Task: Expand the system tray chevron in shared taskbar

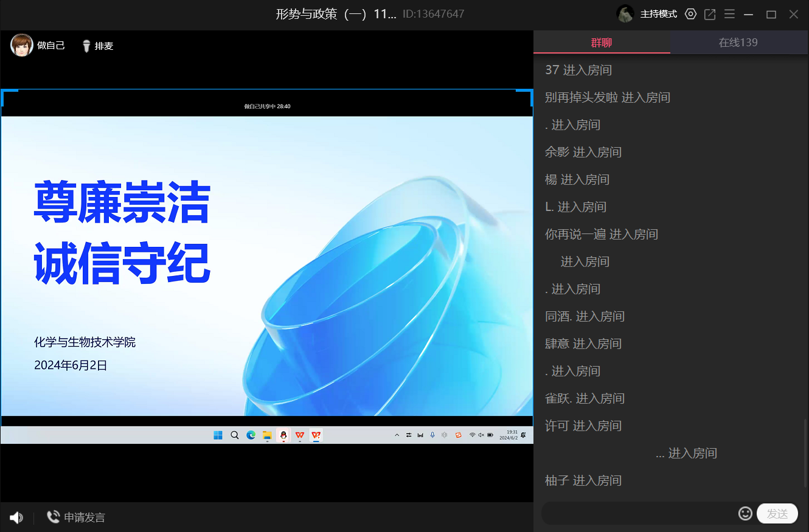Action: tap(397, 435)
